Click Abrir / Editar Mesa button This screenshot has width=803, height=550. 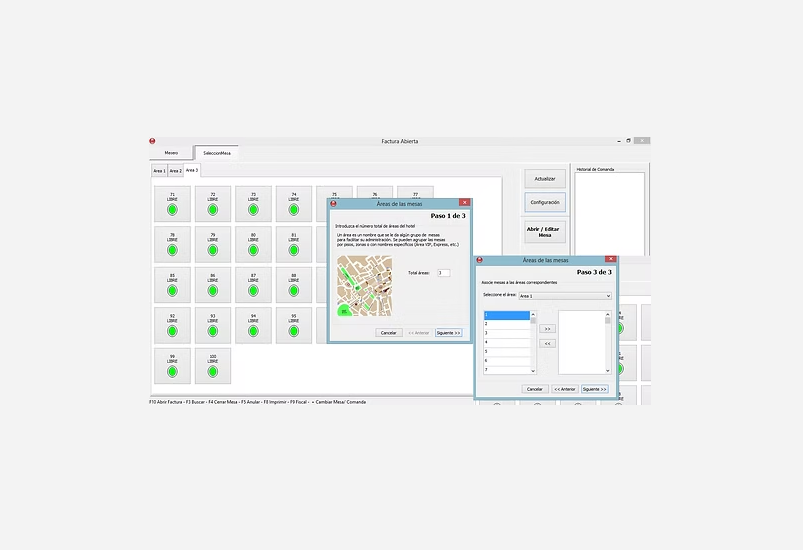coord(545,231)
